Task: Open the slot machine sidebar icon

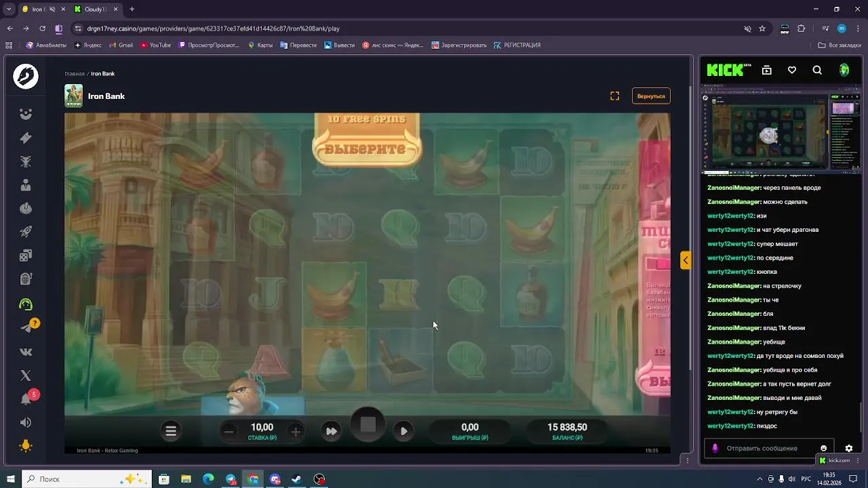Action: pos(26,279)
